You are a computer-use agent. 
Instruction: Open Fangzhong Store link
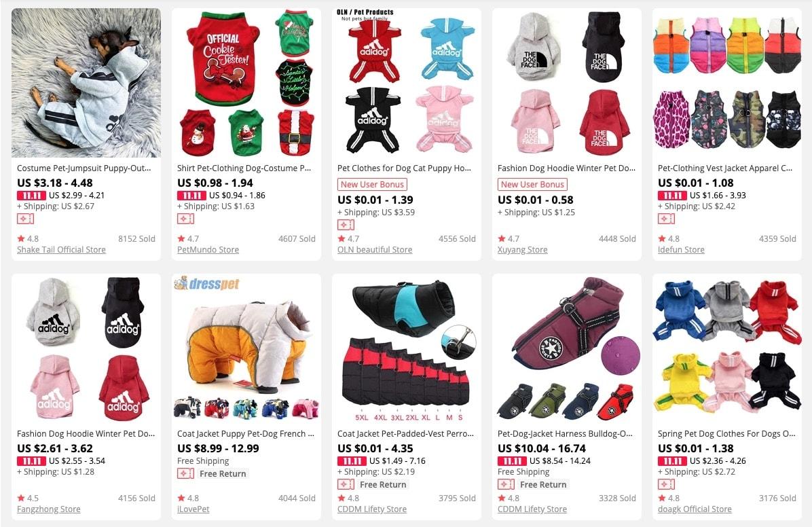pos(49,509)
